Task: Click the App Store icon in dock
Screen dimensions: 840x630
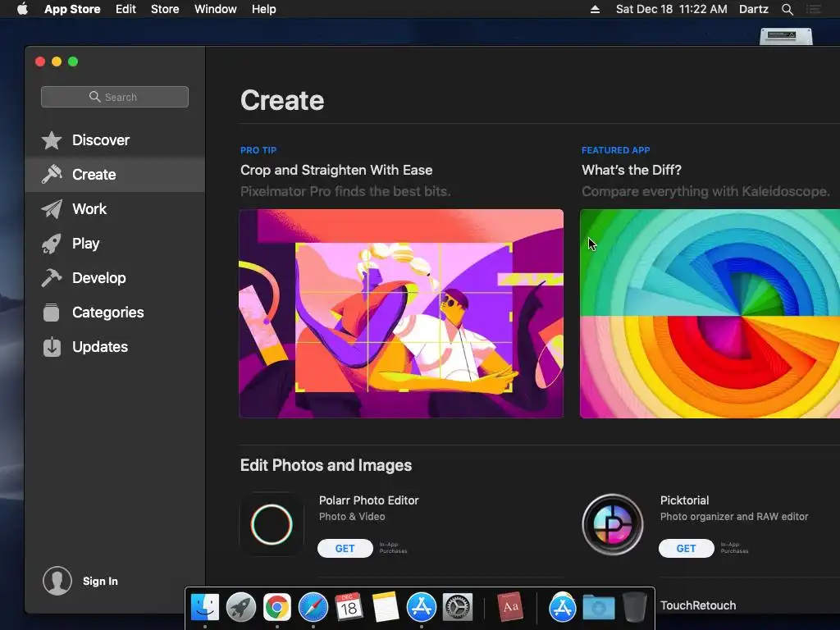Action: click(x=422, y=608)
